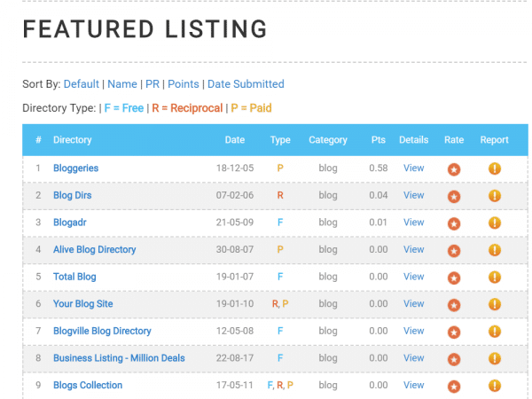
Task: Rate the Bloggeries directory with the star icon
Action: point(454,169)
